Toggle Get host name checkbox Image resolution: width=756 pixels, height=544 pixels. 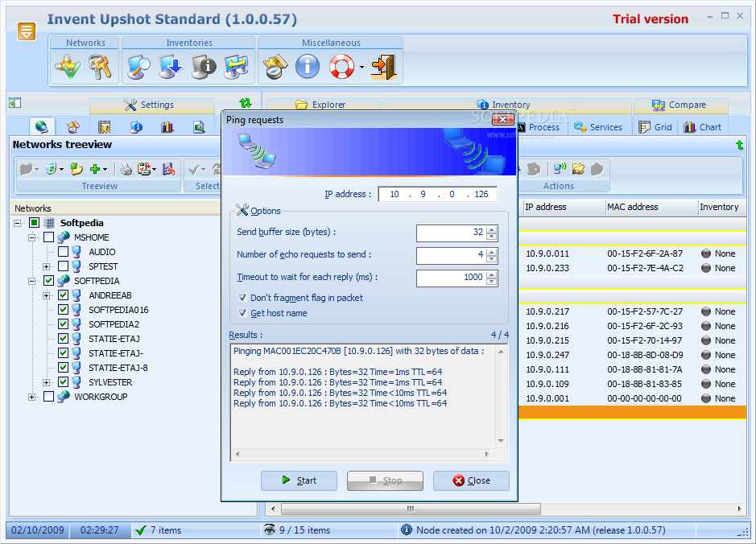pos(242,313)
